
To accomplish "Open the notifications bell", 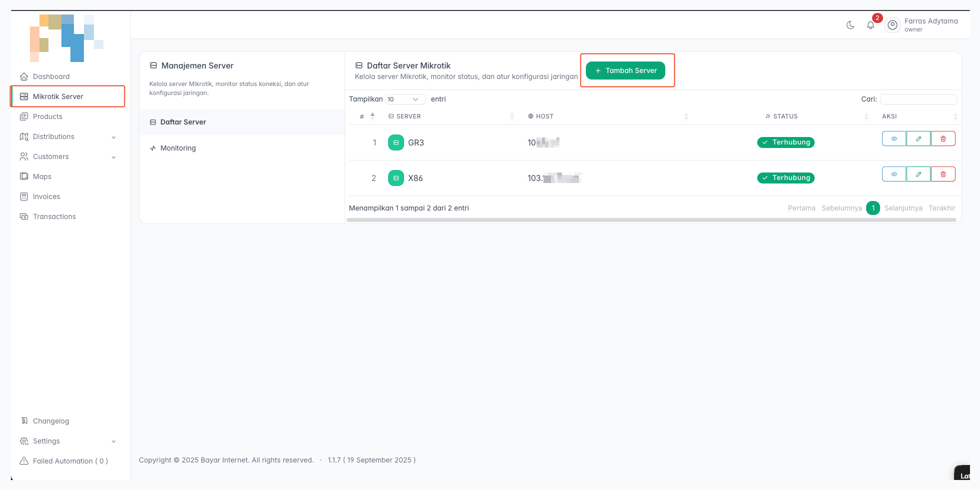I will coord(871,25).
